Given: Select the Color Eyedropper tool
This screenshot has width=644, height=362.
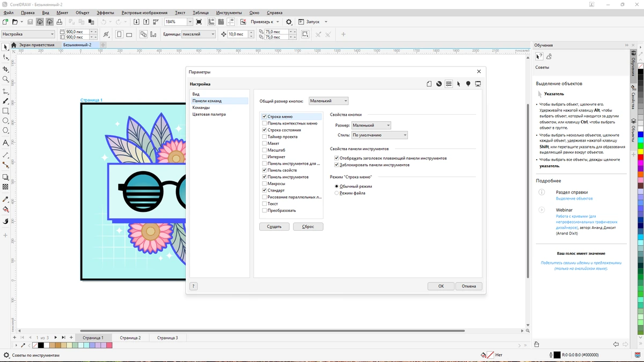Looking at the screenshot, I should pos(5,200).
